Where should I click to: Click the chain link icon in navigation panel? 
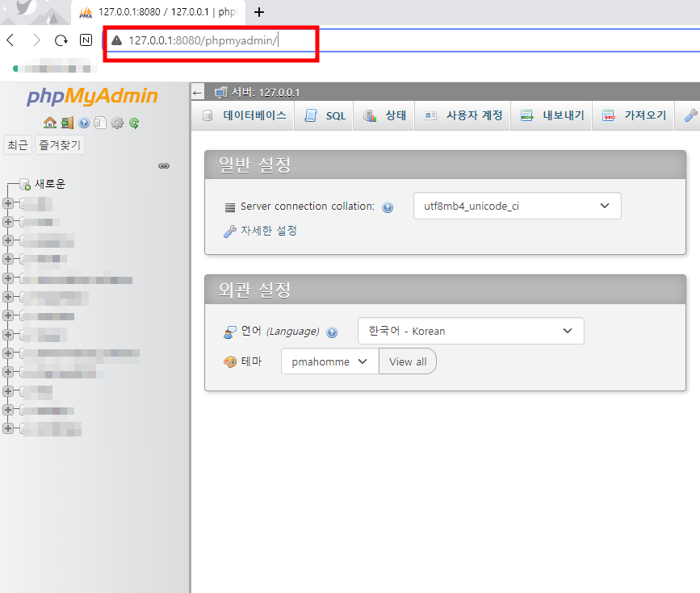coord(164,166)
